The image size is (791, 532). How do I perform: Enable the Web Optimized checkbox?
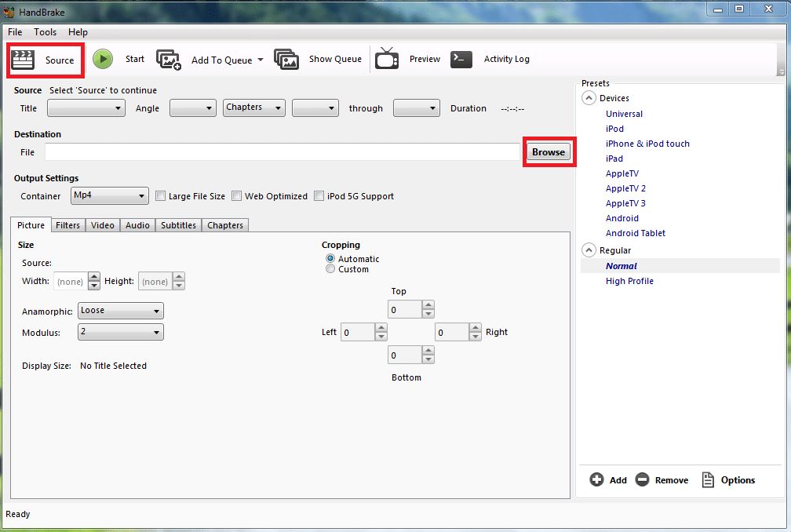pos(237,196)
